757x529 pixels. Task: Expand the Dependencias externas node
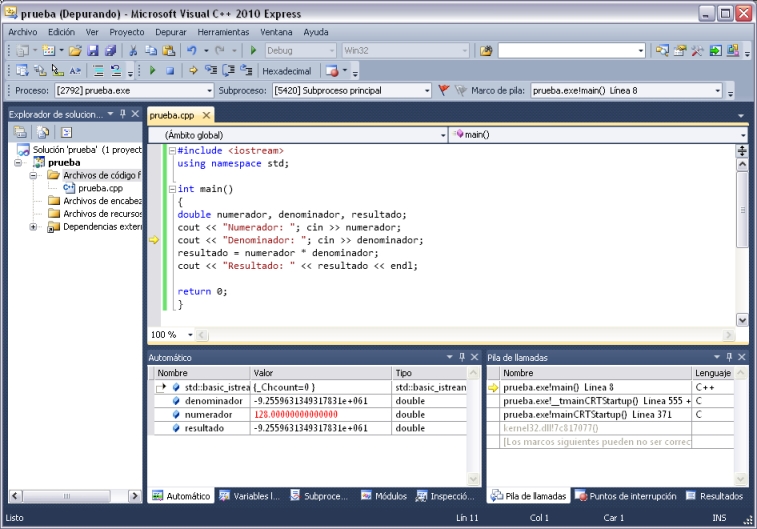tap(33, 226)
